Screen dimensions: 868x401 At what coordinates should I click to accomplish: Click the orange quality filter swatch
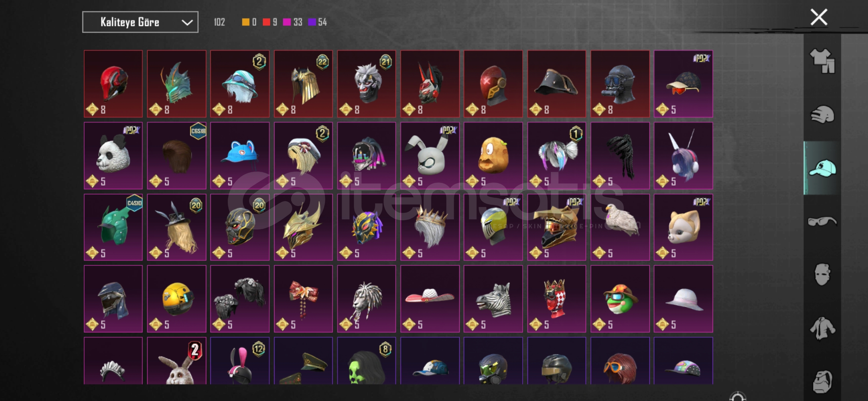tap(246, 22)
